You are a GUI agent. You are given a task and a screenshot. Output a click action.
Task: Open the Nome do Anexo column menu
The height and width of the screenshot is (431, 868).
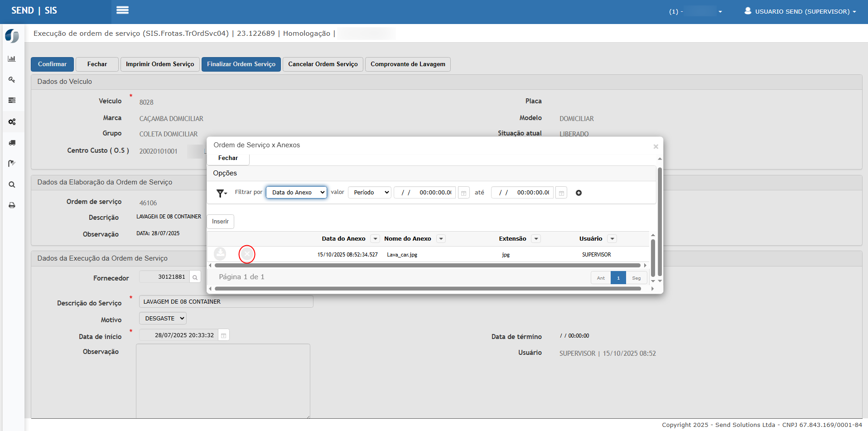click(x=441, y=239)
